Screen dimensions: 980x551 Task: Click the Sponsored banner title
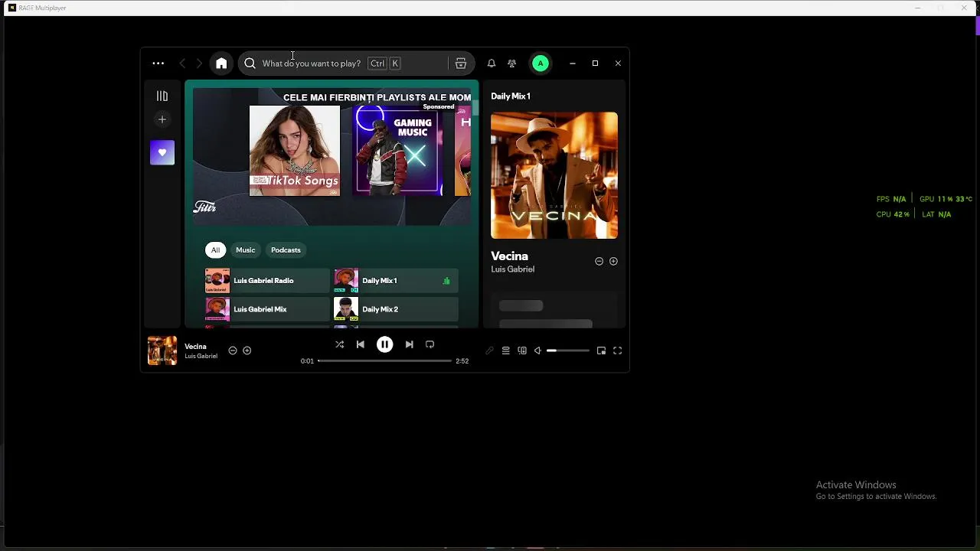coord(377,97)
